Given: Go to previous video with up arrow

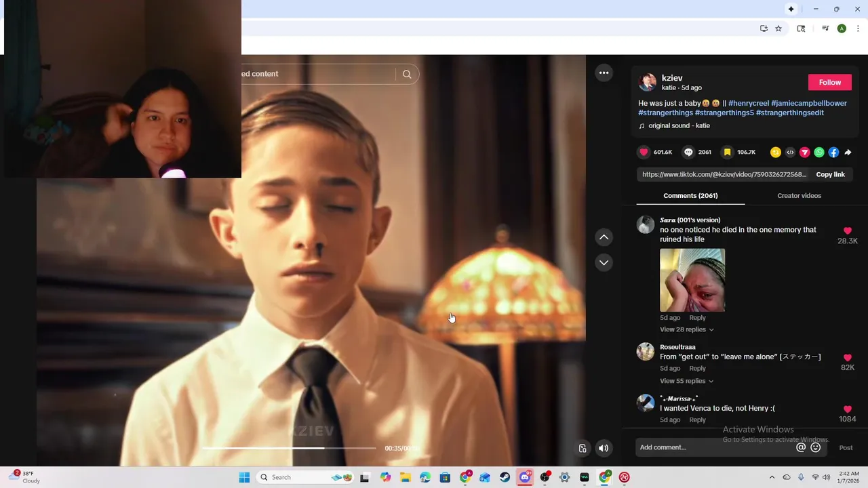Looking at the screenshot, I should click(x=604, y=237).
